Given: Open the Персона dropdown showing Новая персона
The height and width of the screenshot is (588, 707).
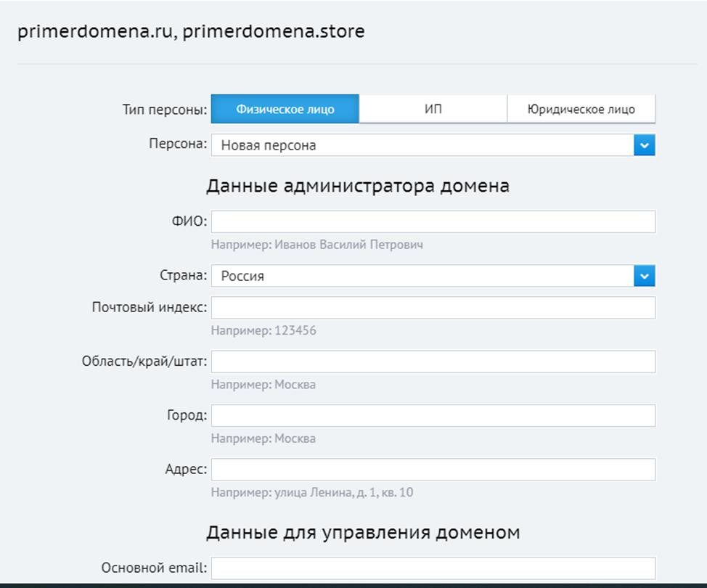Looking at the screenshot, I should pos(422,145).
